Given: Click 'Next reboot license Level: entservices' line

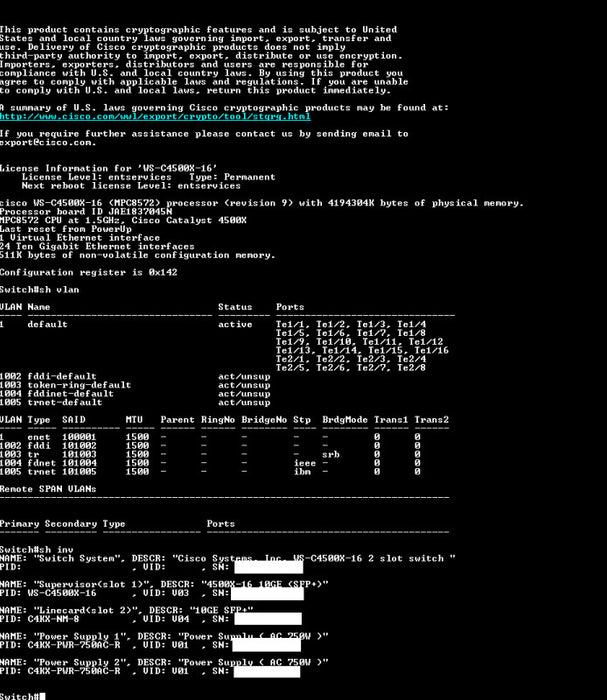Looking at the screenshot, I should point(131,186).
